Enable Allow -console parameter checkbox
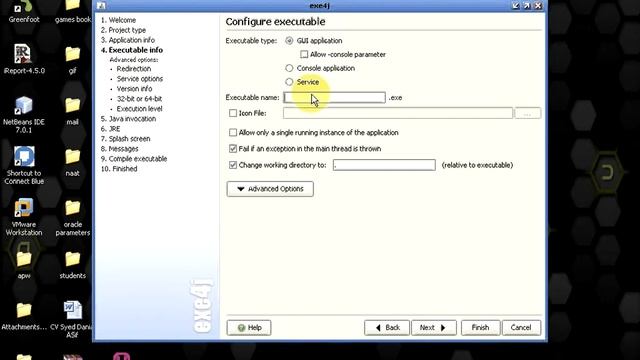This screenshot has height=360, width=640. (304, 54)
